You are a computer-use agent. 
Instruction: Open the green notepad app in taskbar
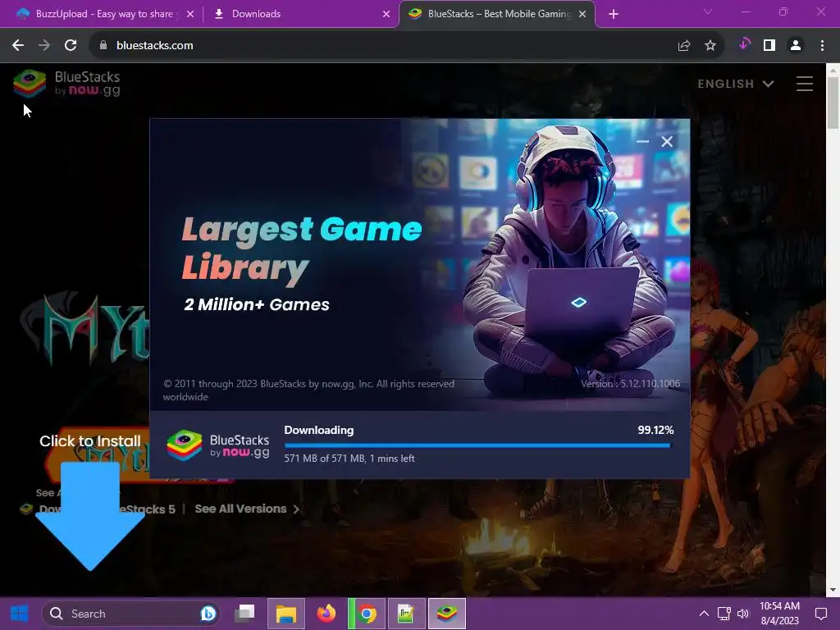coord(407,614)
